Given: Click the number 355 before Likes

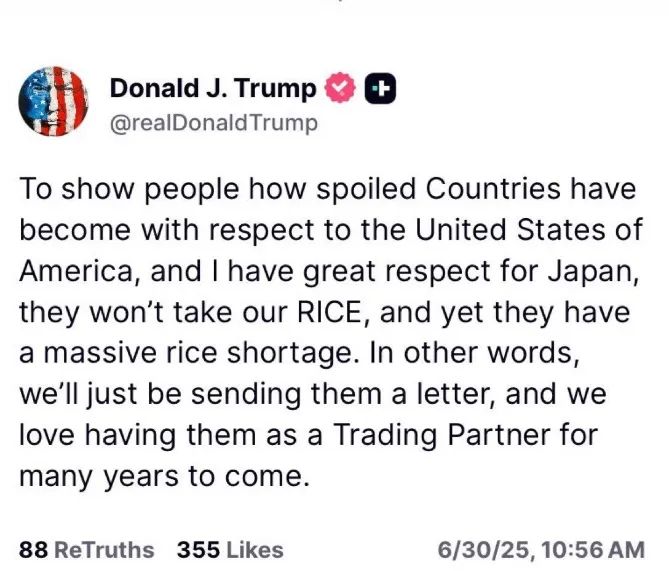Looking at the screenshot, I should tap(198, 550).
